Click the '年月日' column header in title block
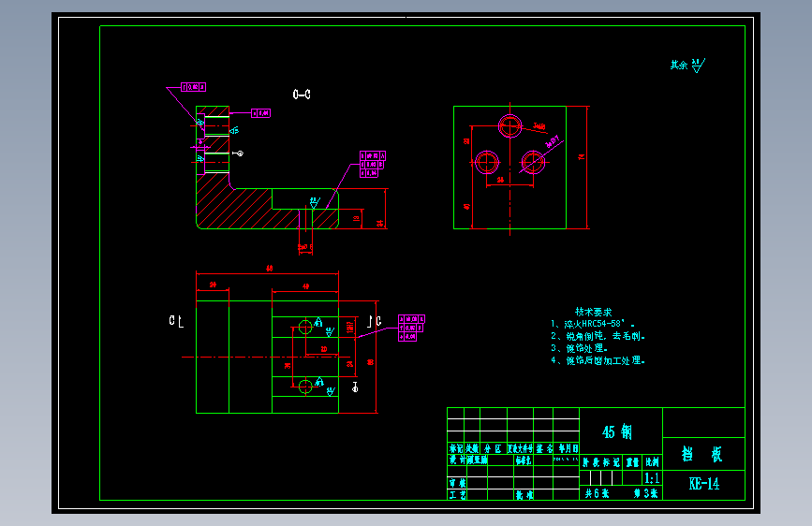The width and height of the screenshot is (812, 526). pos(568,448)
